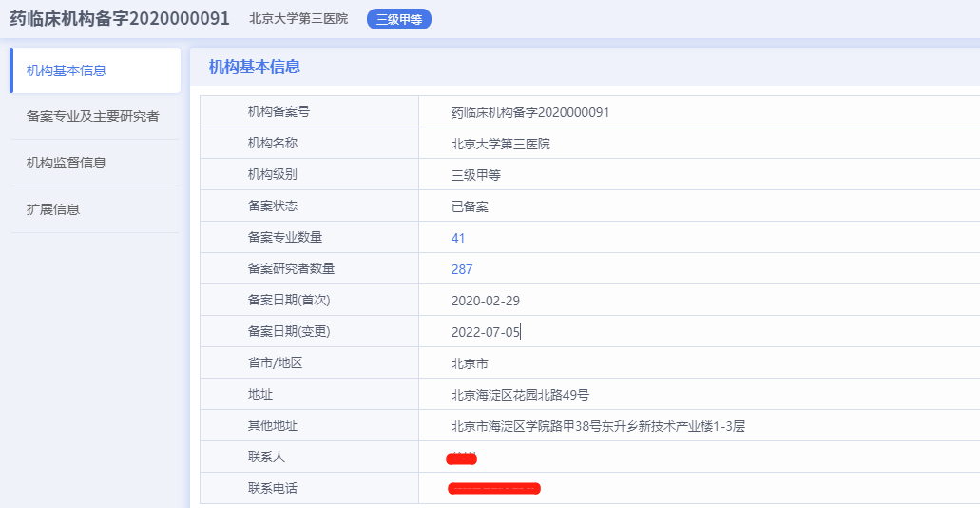Click the 机构名称 label cell
The width and height of the screenshot is (980, 508).
point(309,144)
